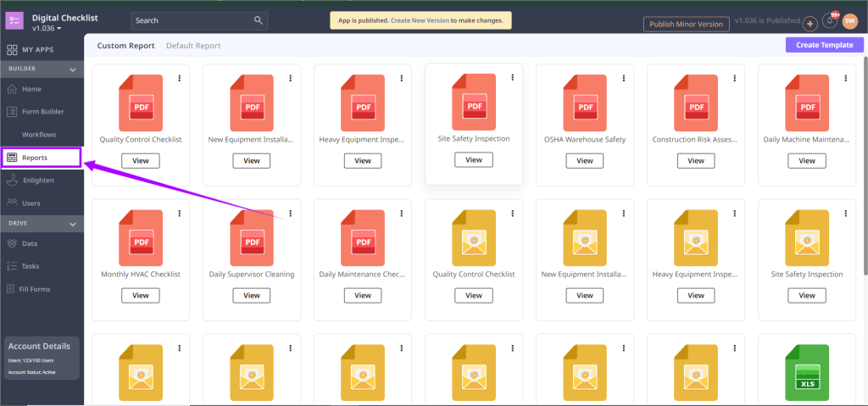Screen dimensions: 868x406
Task: Open the v1.036 version dropdown
Action: 47,29
